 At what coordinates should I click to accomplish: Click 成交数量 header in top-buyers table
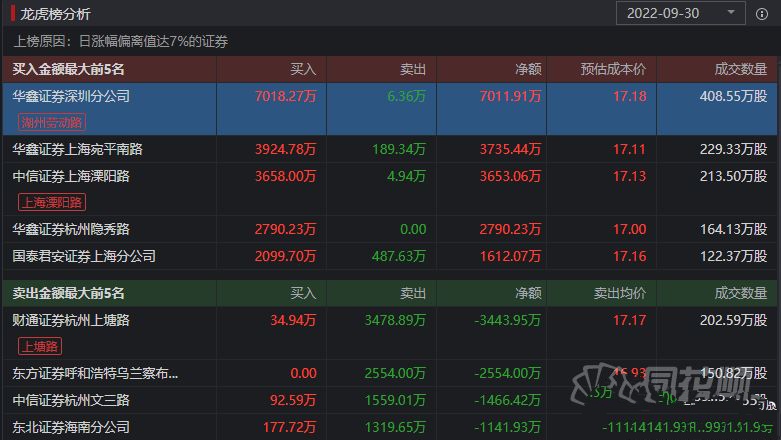741,69
